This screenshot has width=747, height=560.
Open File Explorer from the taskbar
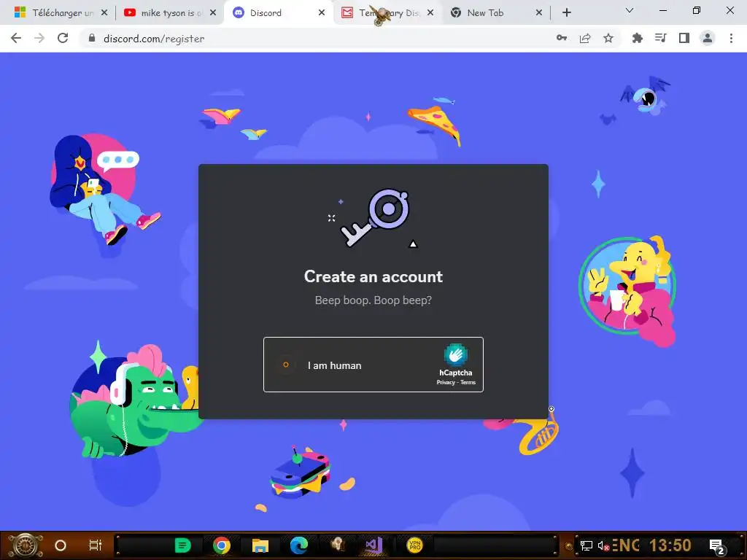(x=260, y=545)
